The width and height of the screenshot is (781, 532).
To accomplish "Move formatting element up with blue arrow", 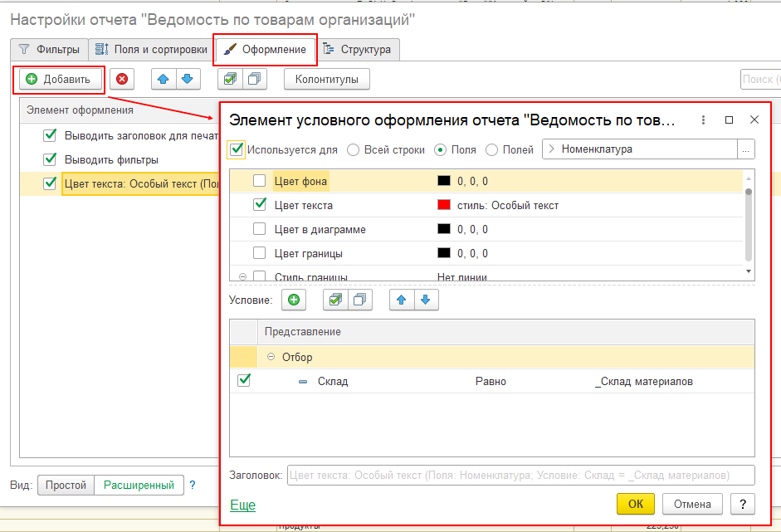I will tap(164, 79).
